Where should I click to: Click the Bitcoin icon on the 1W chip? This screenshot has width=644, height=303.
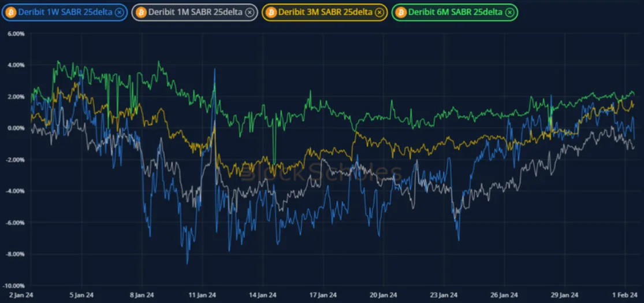(10, 12)
